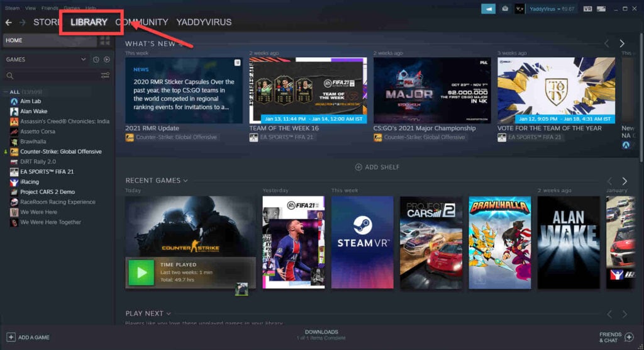Open Project CARS 2 cover art
Viewport: 644px width, 350px height.
(431, 242)
